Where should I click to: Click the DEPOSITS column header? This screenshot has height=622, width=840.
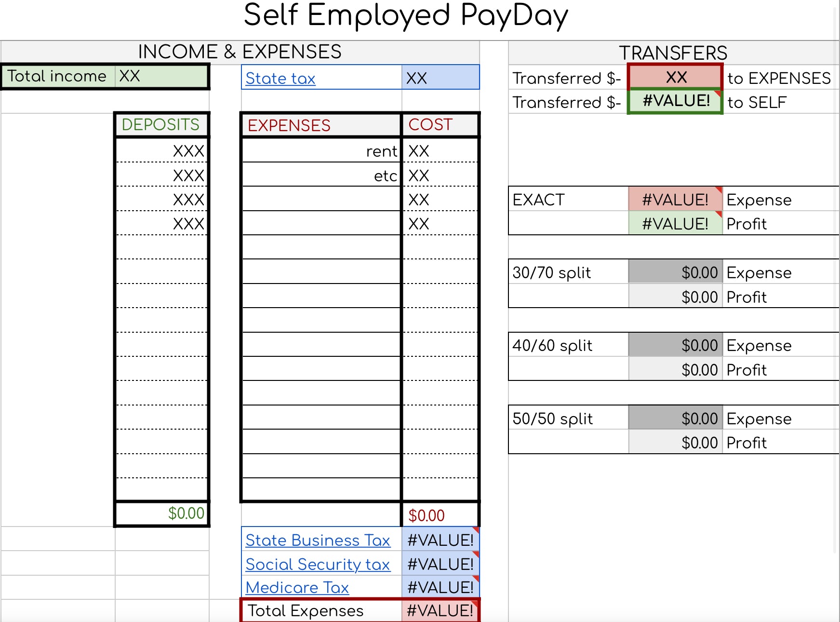click(160, 124)
